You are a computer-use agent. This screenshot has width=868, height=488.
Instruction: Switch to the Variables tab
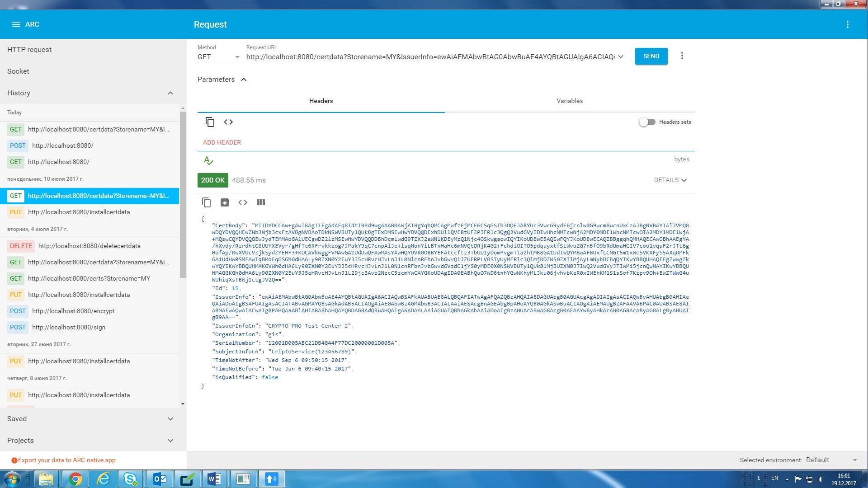pyautogui.click(x=569, y=101)
